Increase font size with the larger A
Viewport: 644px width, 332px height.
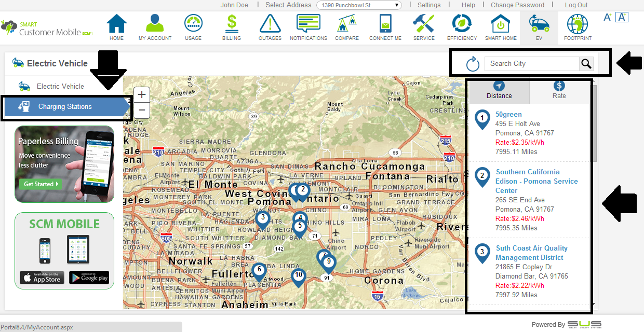tap(622, 17)
